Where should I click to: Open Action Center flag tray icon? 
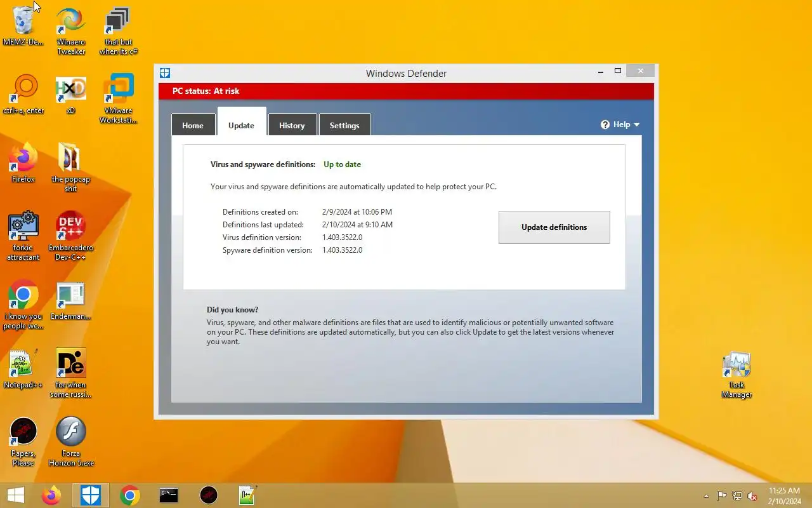tap(721, 496)
